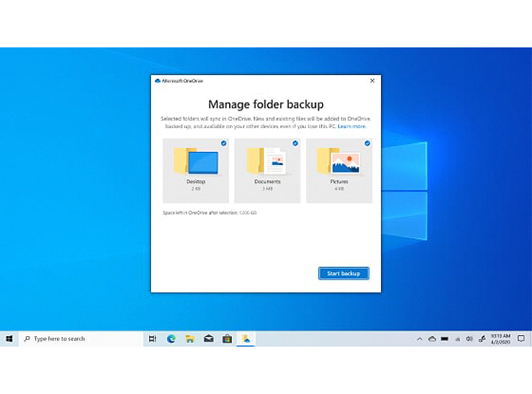Open the Mail app from taskbar
This screenshot has width=532, height=394.
(208, 339)
